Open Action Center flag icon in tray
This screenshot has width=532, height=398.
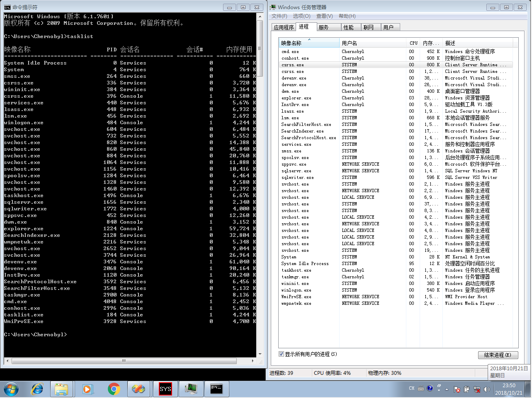(x=457, y=389)
